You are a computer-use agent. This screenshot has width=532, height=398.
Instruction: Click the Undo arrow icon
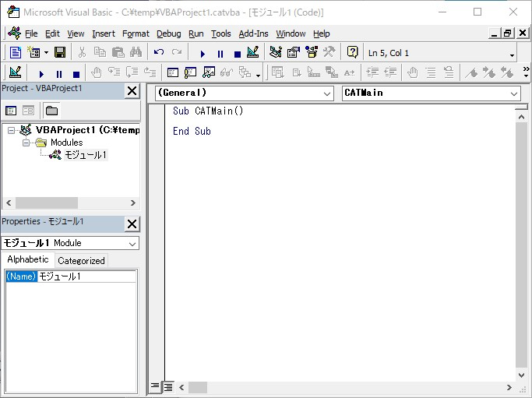[159, 53]
